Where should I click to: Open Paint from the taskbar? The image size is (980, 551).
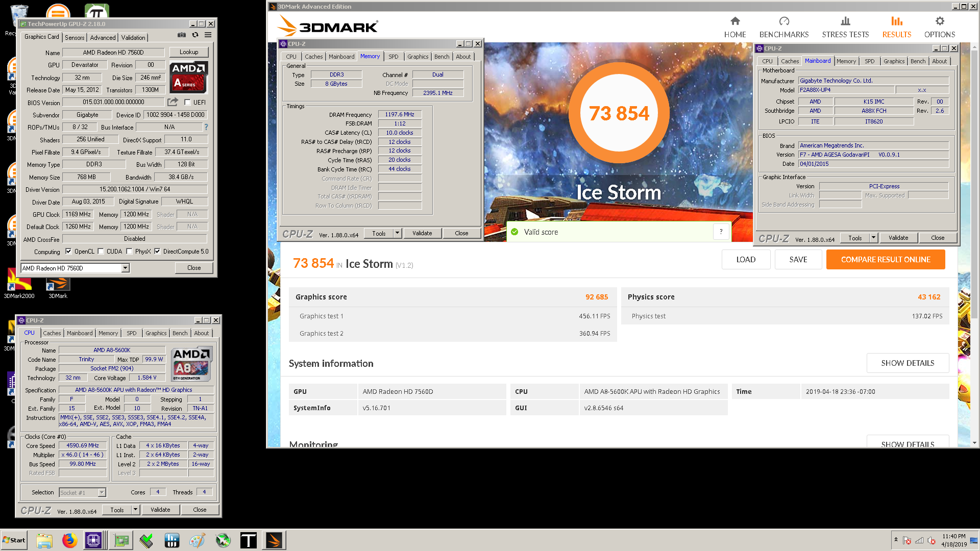[198, 540]
